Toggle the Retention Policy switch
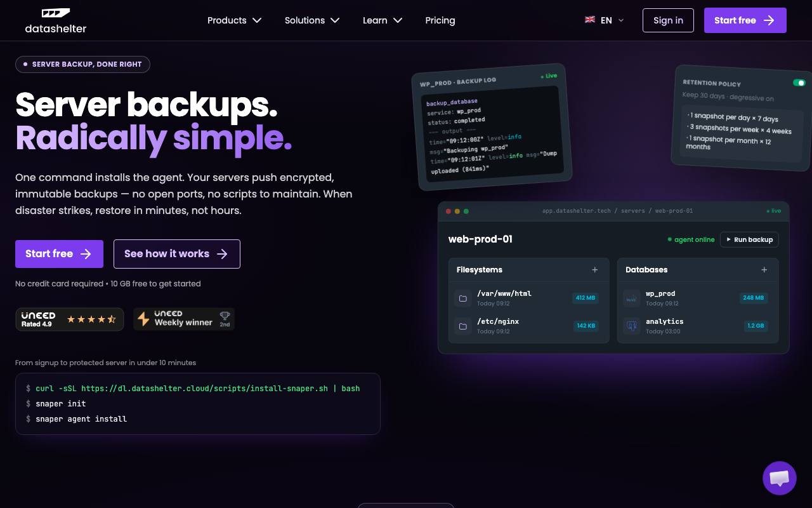 tap(799, 83)
